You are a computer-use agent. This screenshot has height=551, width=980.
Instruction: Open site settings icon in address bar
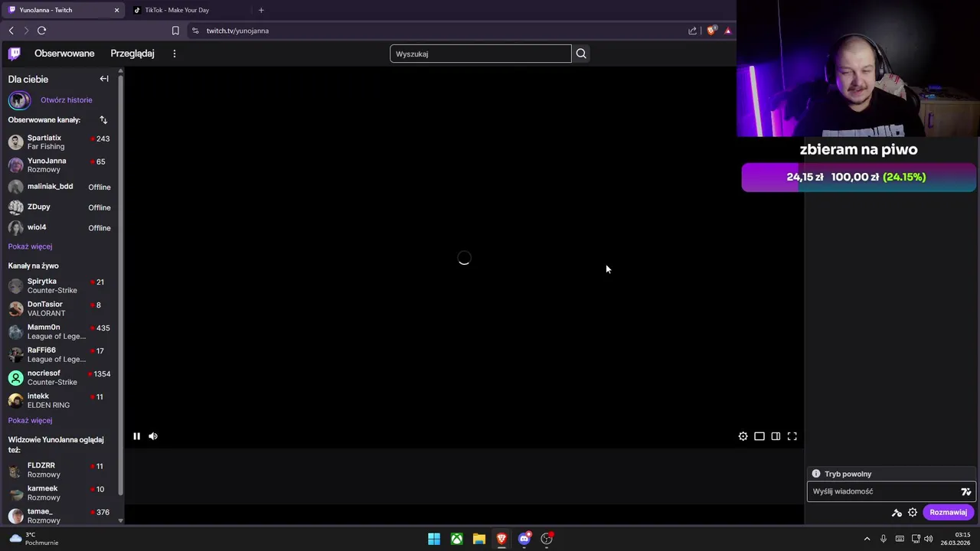tap(195, 31)
